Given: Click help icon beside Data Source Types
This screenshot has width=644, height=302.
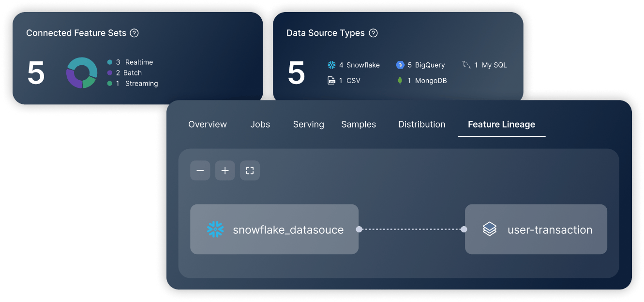Looking at the screenshot, I should (373, 33).
